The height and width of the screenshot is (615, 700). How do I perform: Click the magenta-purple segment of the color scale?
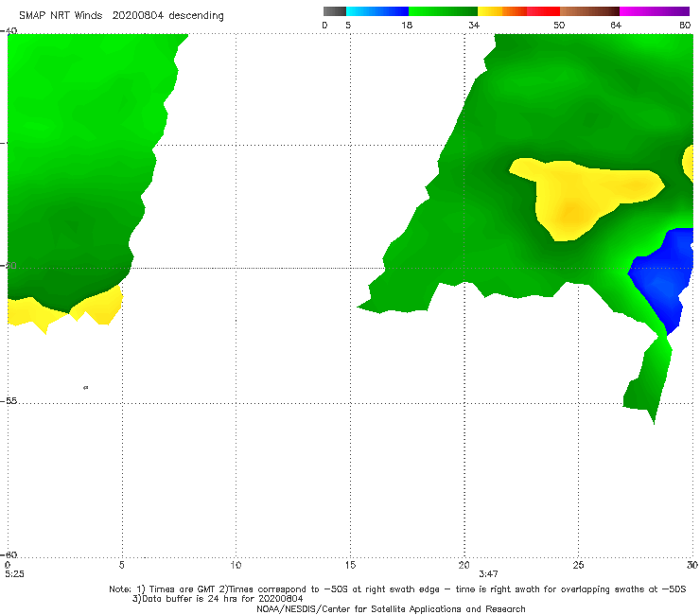(x=655, y=11)
